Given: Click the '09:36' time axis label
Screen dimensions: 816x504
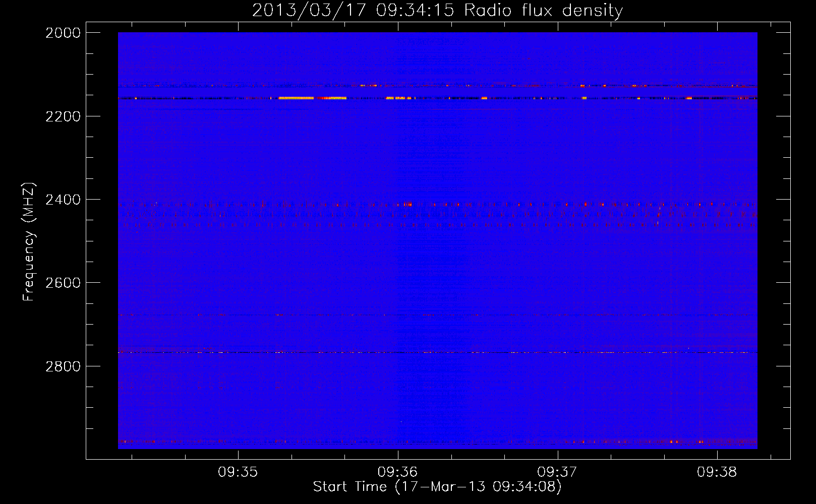Looking at the screenshot, I should 398,472.
